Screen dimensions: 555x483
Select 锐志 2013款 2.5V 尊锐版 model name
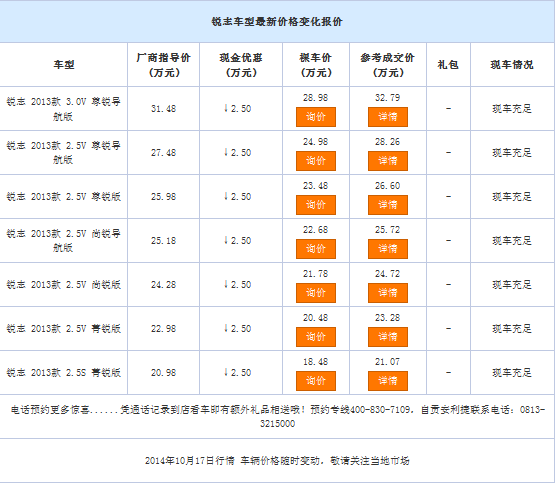(63, 196)
